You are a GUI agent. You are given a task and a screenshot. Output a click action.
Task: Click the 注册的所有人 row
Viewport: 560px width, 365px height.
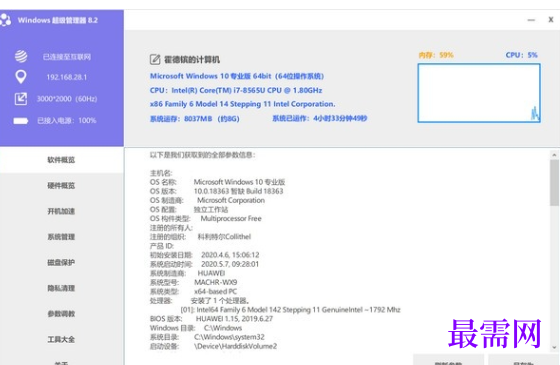pyautogui.click(x=171, y=228)
